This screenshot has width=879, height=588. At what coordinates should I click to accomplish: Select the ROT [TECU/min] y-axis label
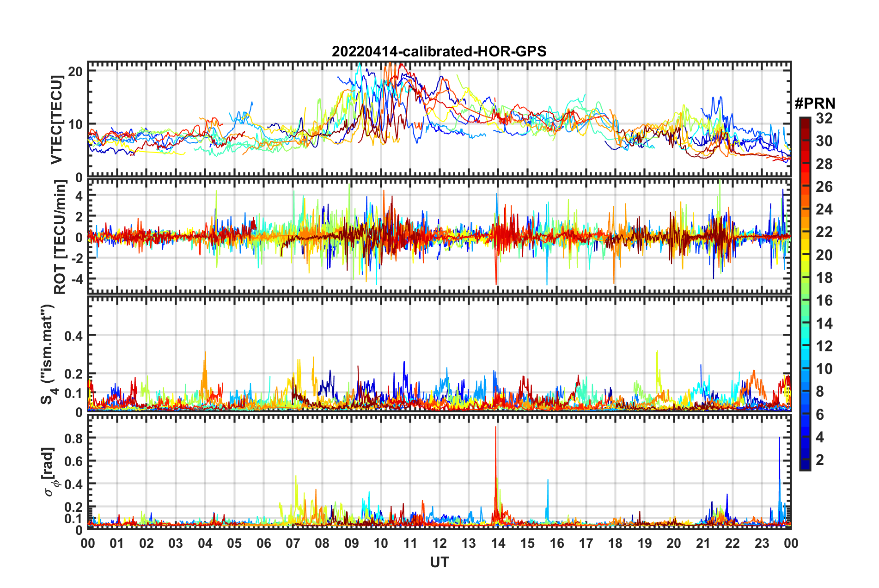pyautogui.click(x=60, y=237)
